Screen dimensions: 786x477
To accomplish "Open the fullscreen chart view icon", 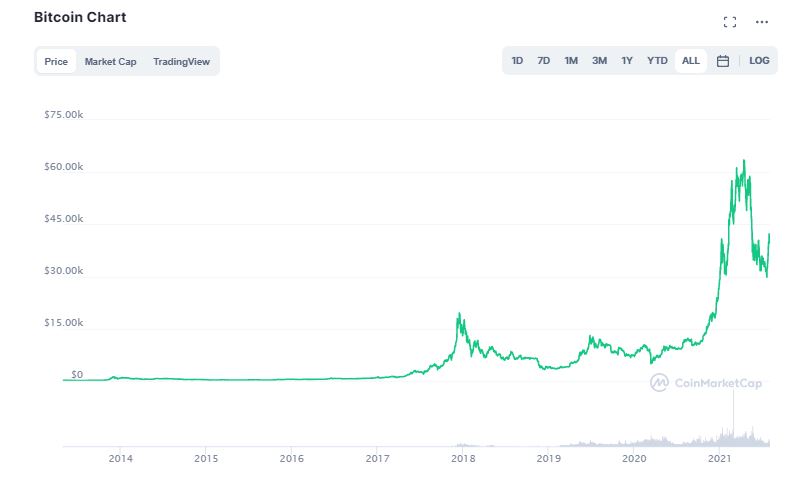I will [x=730, y=22].
